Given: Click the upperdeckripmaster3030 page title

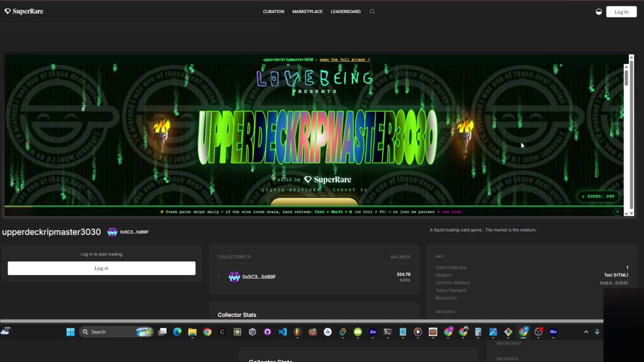Looking at the screenshot, I should click(52, 232).
